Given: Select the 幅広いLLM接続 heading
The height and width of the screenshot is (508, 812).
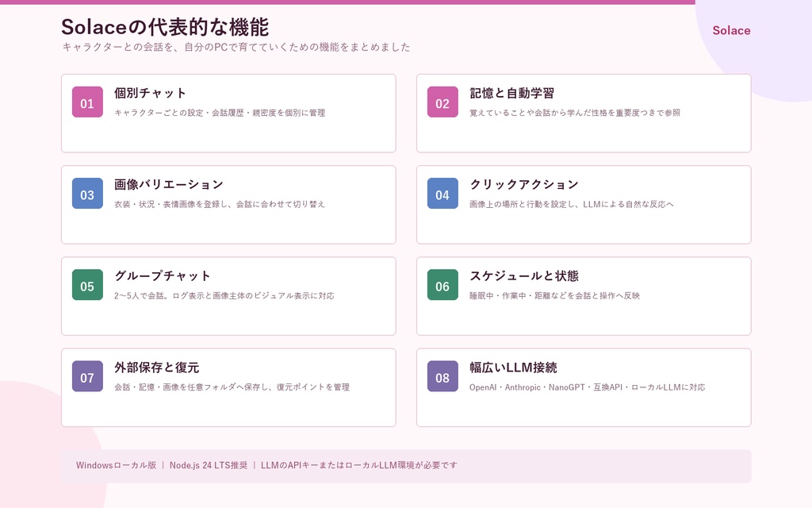Looking at the screenshot, I should [x=513, y=368].
